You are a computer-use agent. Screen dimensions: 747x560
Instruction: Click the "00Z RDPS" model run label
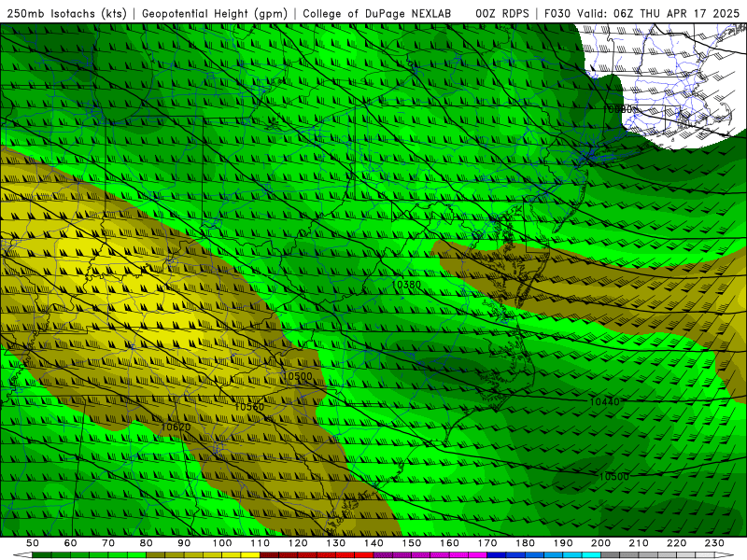pyautogui.click(x=502, y=14)
